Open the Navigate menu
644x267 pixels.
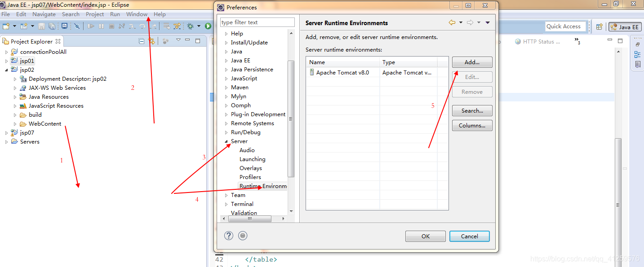pyautogui.click(x=44, y=14)
